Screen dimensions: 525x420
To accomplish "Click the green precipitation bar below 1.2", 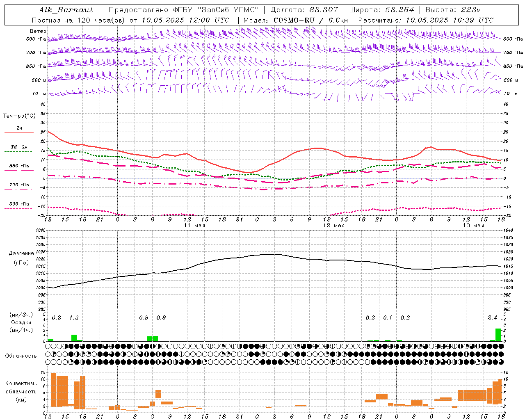I will (x=74, y=338).
